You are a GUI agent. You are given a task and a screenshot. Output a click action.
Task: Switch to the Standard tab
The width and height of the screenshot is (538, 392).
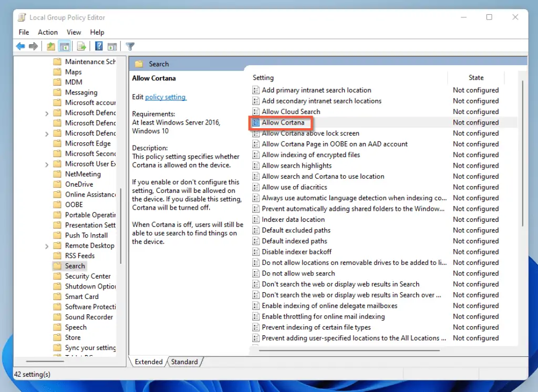pos(185,362)
